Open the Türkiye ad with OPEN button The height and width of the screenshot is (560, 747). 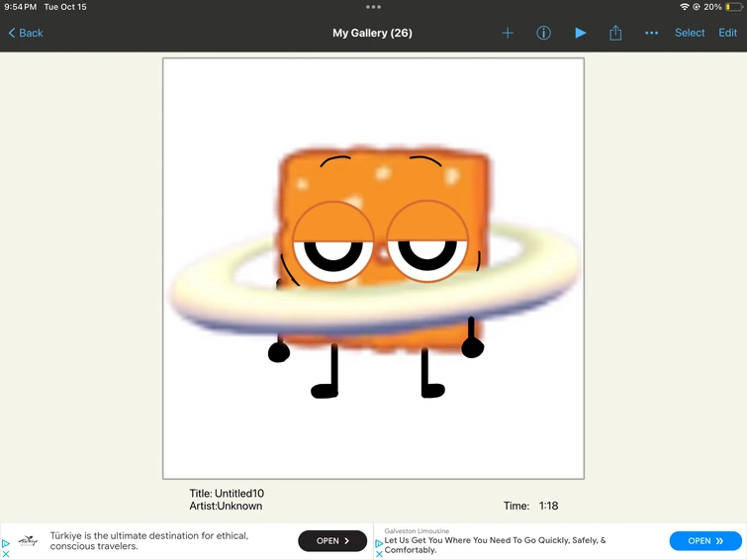tap(332, 541)
